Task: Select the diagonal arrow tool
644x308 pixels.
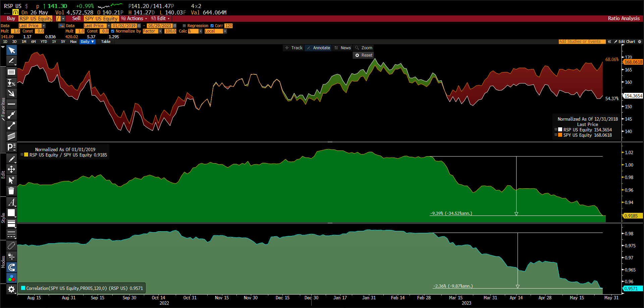Action: 11,94
